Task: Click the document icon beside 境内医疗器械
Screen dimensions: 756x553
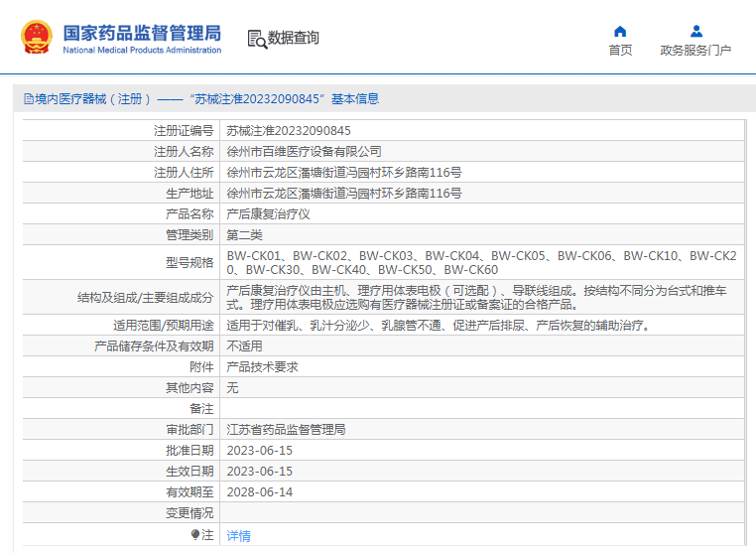Action: tap(29, 99)
